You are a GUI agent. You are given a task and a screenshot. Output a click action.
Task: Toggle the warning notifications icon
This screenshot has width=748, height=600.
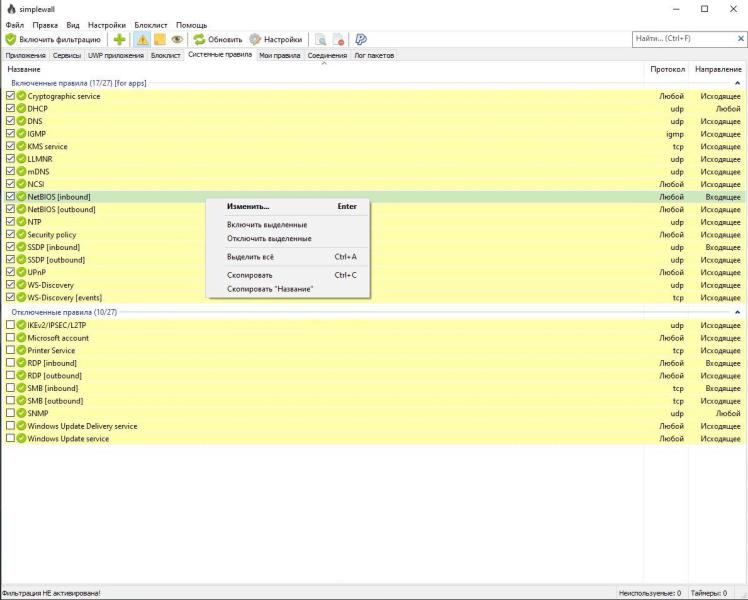pyautogui.click(x=142, y=40)
